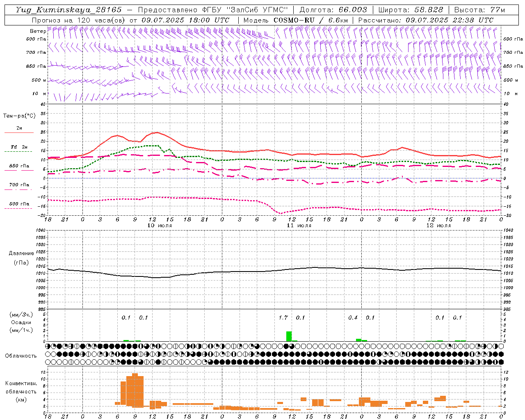The width and height of the screenshot is (525, 420).
Task: Select the provider text ФГБУ "ЗапСиб УГМС"
Action: [245, 10]
